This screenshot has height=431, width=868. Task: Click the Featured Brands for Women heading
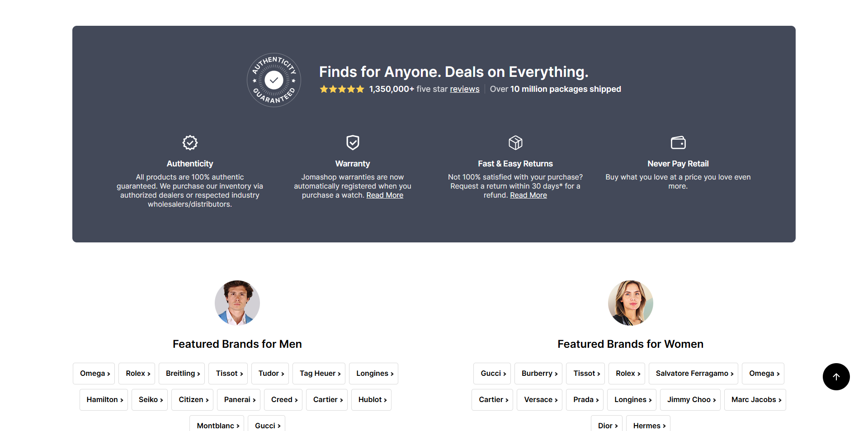[x=631, y=344]
